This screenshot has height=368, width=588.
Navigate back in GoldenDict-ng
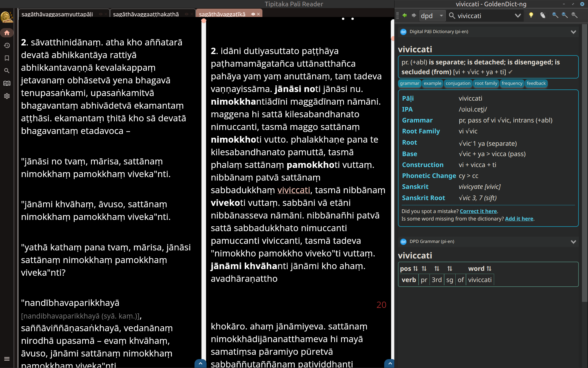coord(405,16)
